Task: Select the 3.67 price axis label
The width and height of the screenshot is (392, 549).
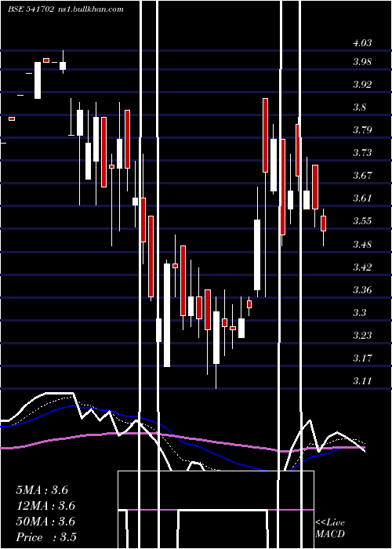Action: tap(362, 176)
